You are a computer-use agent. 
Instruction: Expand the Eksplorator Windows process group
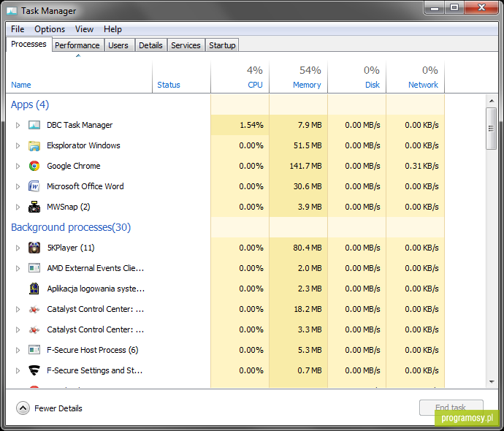tap(18, 145)
